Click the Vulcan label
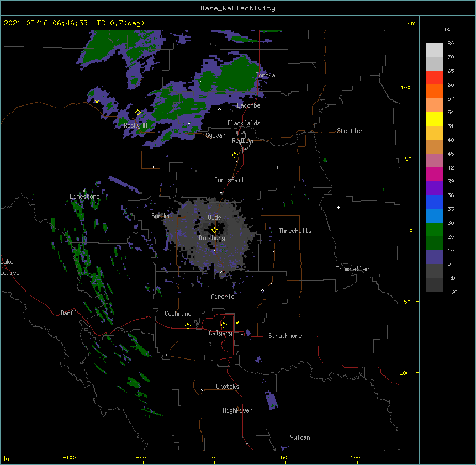This screenshot has height=465, width=476. pos(300,437)
